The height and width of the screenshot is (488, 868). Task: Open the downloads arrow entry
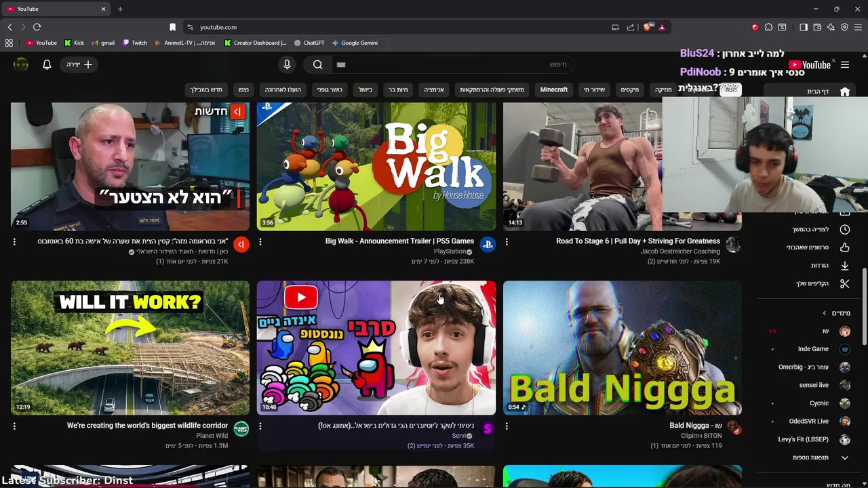pos(845,266)
